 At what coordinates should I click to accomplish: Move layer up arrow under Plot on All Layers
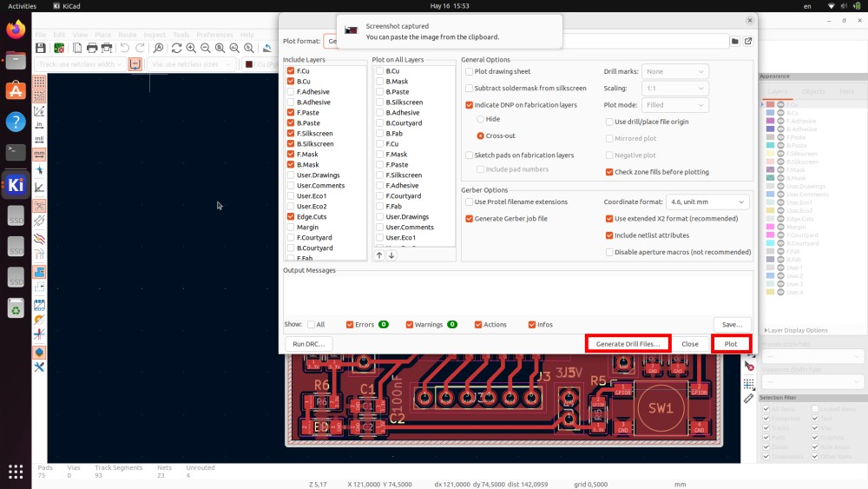[x=379, y=255]
